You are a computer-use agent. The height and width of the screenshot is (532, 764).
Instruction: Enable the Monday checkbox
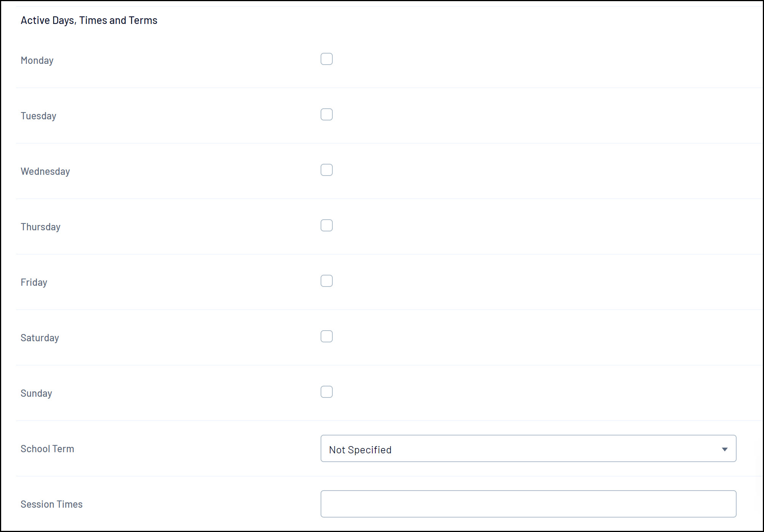(x=326, y=59)
